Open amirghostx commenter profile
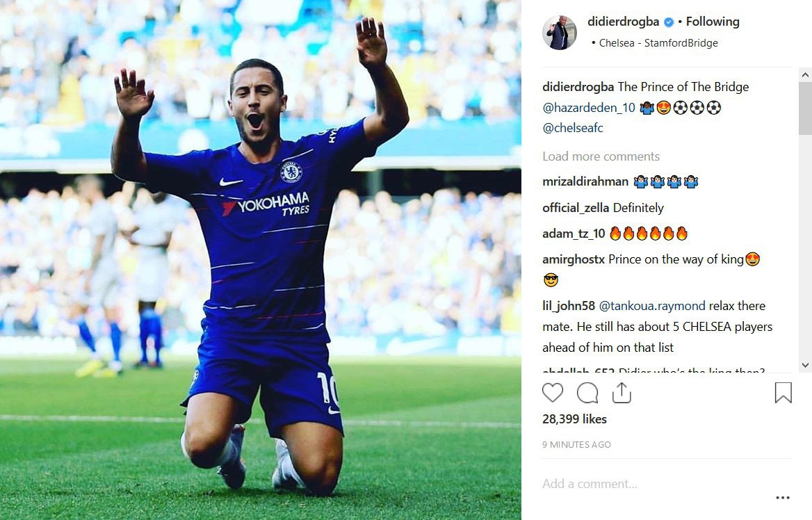Image resolution: width=812 pixels, height=520 pixels. point(574,259)
